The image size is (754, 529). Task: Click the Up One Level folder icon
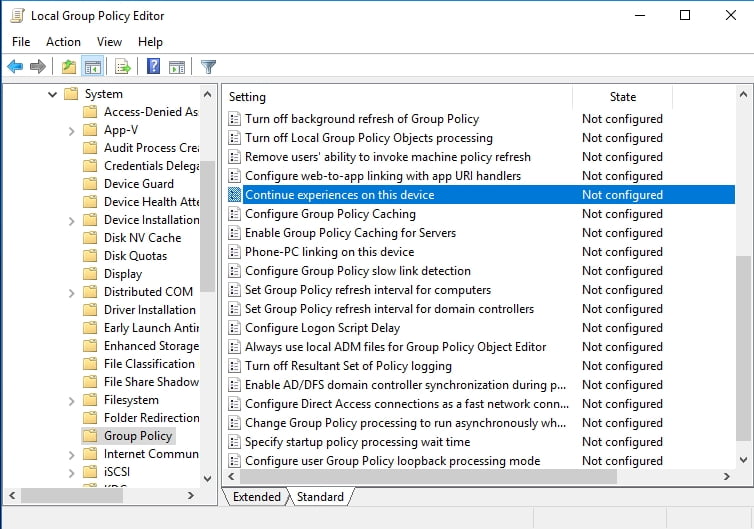tap(68, 67)
